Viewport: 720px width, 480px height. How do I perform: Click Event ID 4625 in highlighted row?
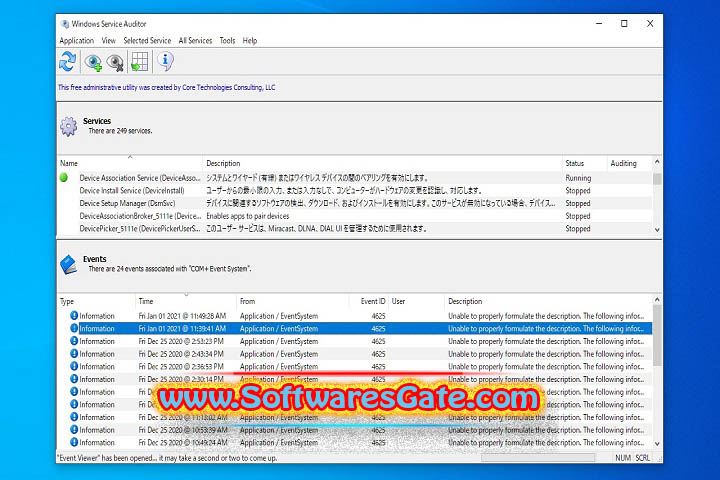tap(378, 329)
